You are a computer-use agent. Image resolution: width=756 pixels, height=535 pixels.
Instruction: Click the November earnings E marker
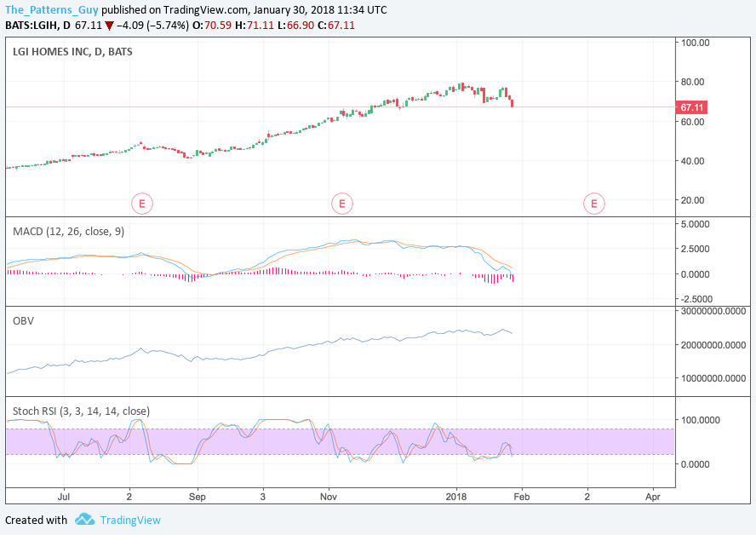pyautogui.click(x=342, y=204)
